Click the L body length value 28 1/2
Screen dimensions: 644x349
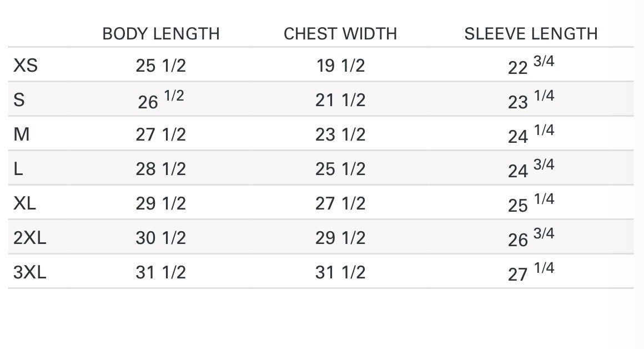pos(161,169)
